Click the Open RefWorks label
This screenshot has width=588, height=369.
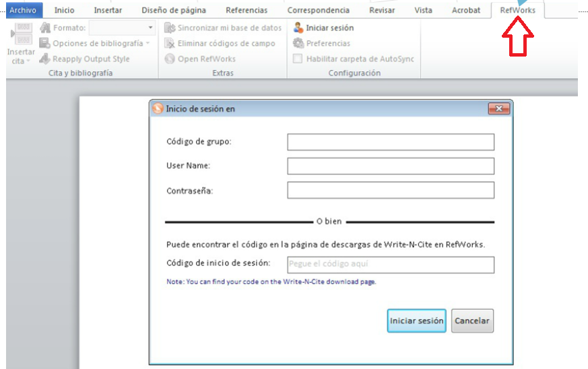[x=207, y=59]
